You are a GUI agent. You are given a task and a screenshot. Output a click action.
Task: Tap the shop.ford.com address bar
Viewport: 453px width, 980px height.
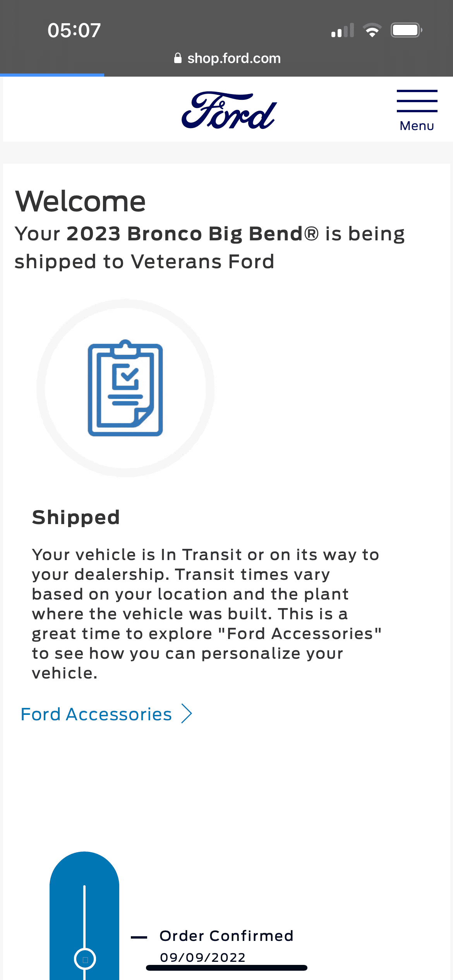227,58
